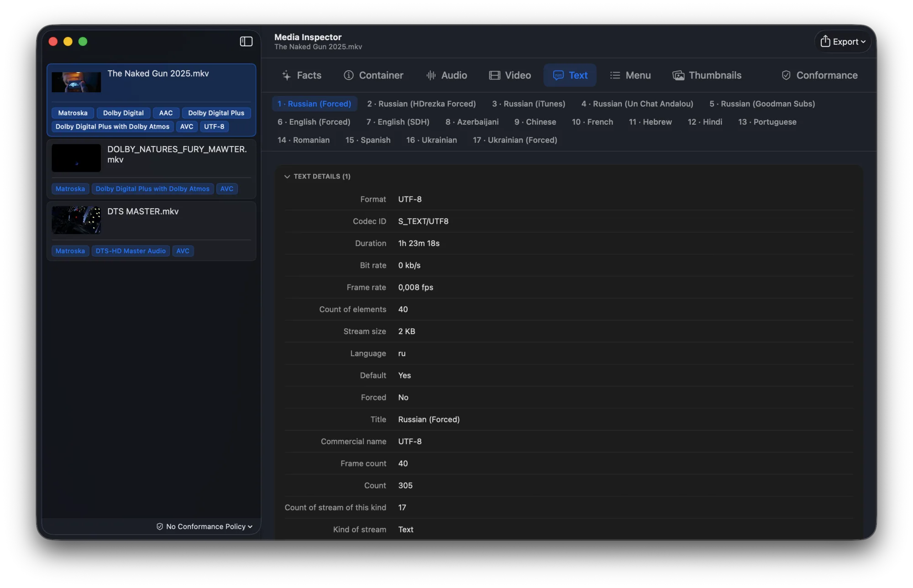This screenshot has width=913, height=588.
Task: Toggle the sidebar panel icon
Action: click(x=246, y=42)
